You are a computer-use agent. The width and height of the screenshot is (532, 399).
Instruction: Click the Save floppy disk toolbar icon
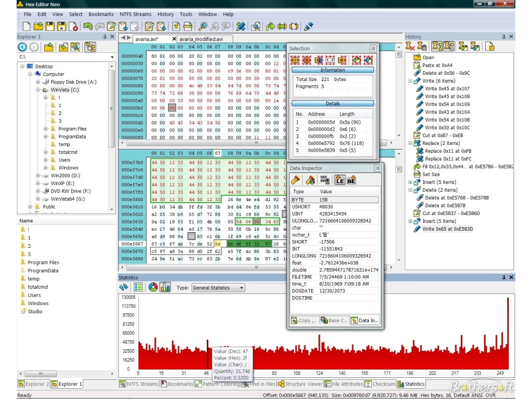point(50,26)
